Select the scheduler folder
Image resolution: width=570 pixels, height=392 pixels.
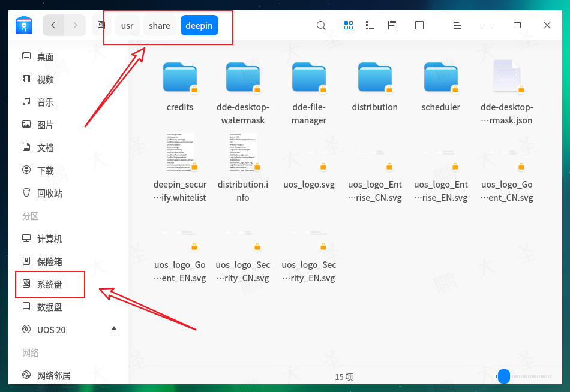[x=441, y=87]
